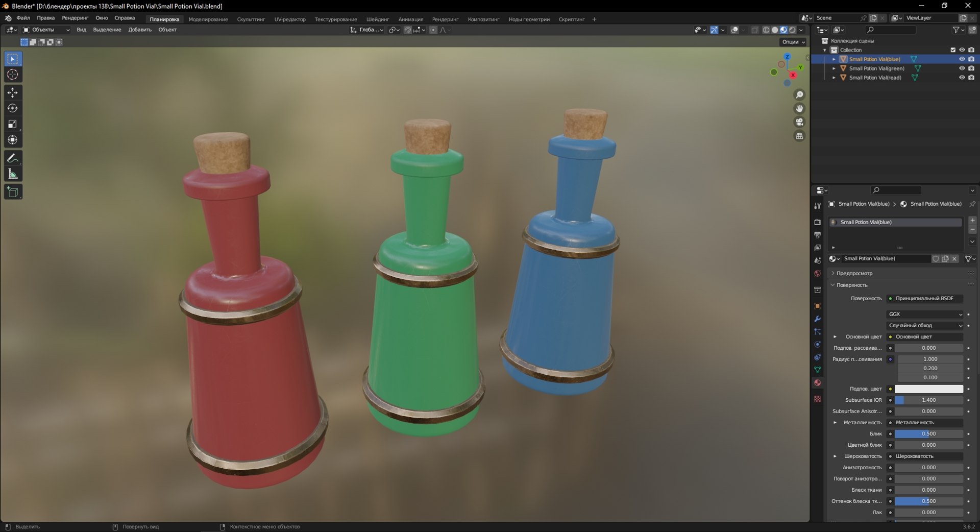Open the Добавить menu in viewport header
This screenshot has height=532, width=980.
tap(140, 30)
